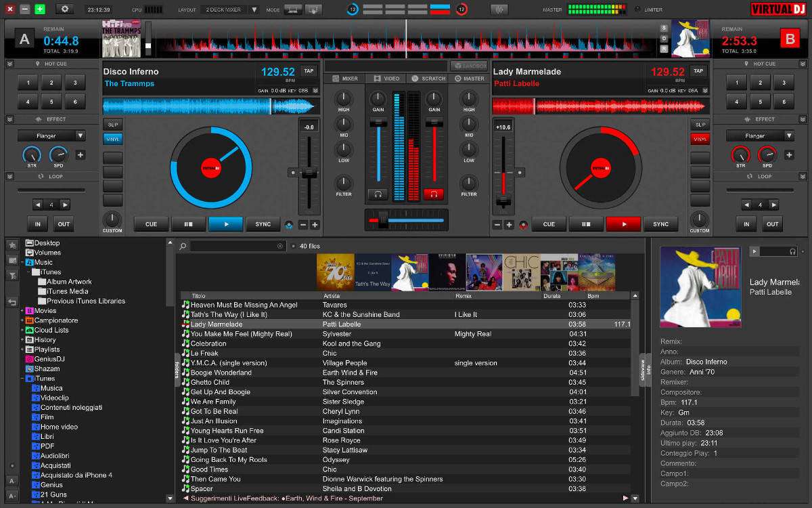This screenshot has width=812, height=508.
Task: Click the favorites star icon in sidebar
Action: pos(12,245)
